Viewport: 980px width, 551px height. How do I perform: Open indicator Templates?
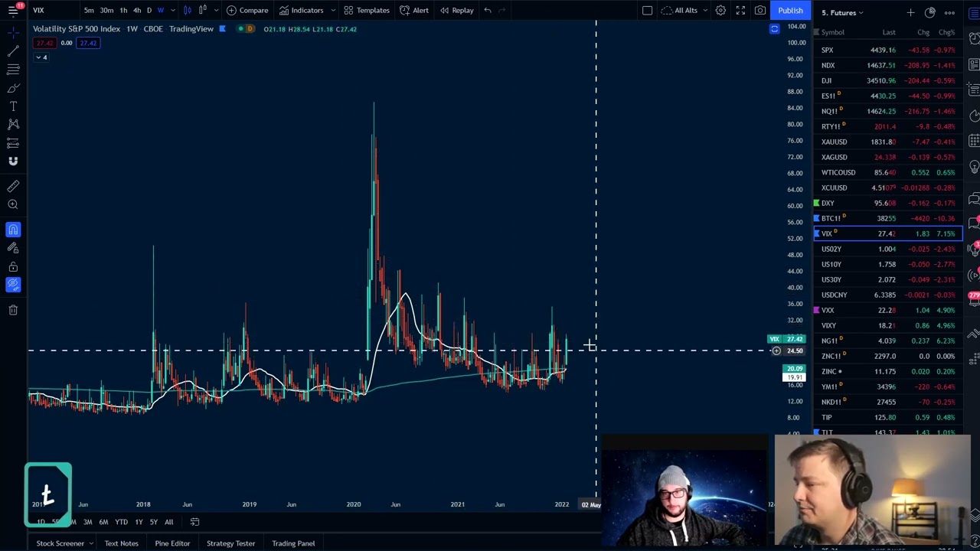pyautogui.click(x=367, y=10)
